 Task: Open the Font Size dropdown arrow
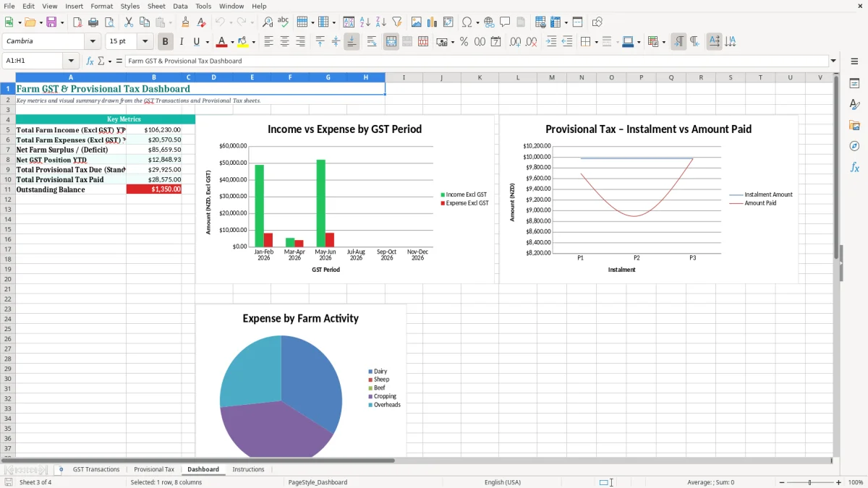click(x=145, y=42)
